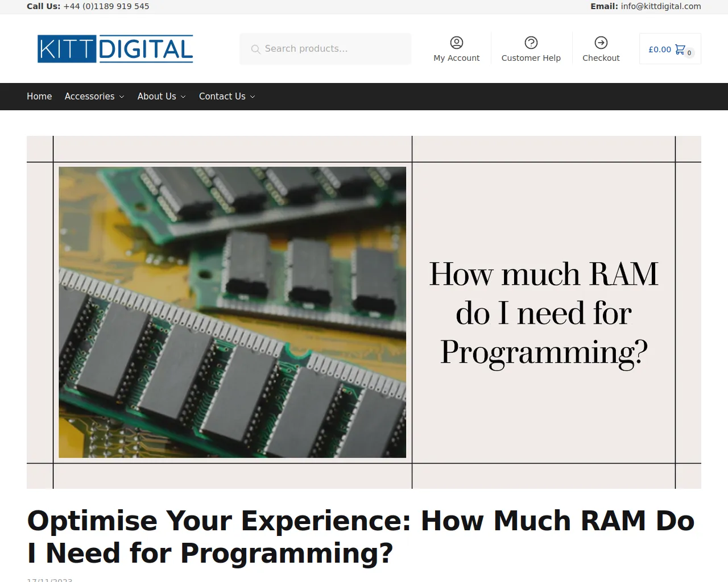Image resolution: width=728 pixels, height=582 pixels.
Task: Open the shopping cart icon
Action: pyautogui.click(x=680, y=49)
